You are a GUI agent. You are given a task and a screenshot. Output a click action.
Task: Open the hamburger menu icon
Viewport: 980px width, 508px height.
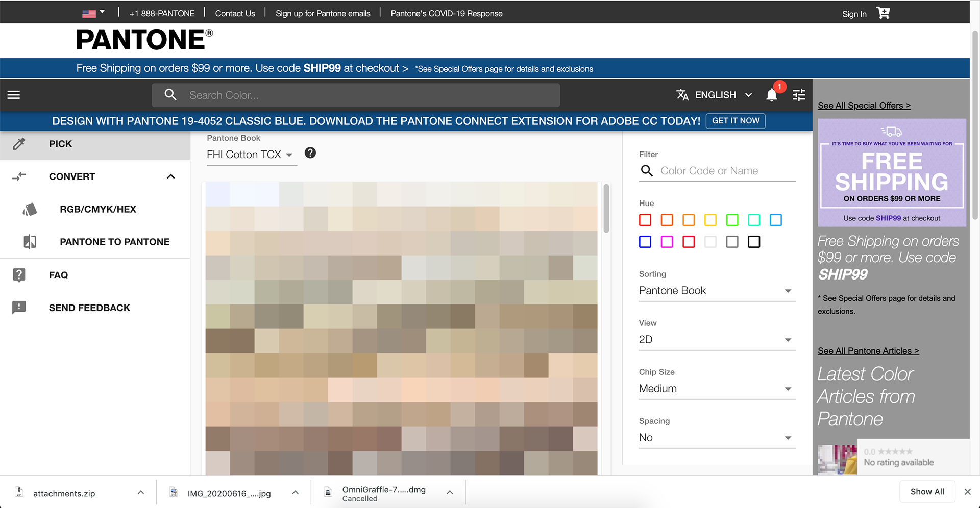(x=14, y=95)
